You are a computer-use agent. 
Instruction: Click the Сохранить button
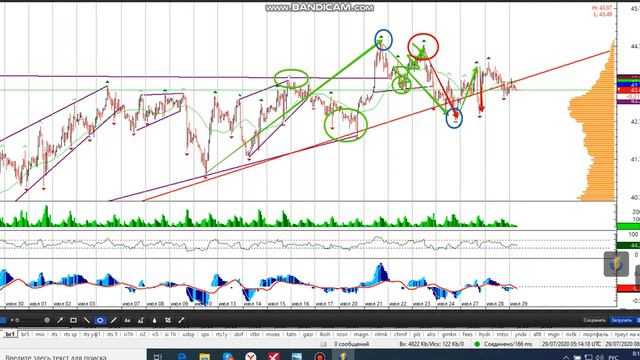[594, 320]
